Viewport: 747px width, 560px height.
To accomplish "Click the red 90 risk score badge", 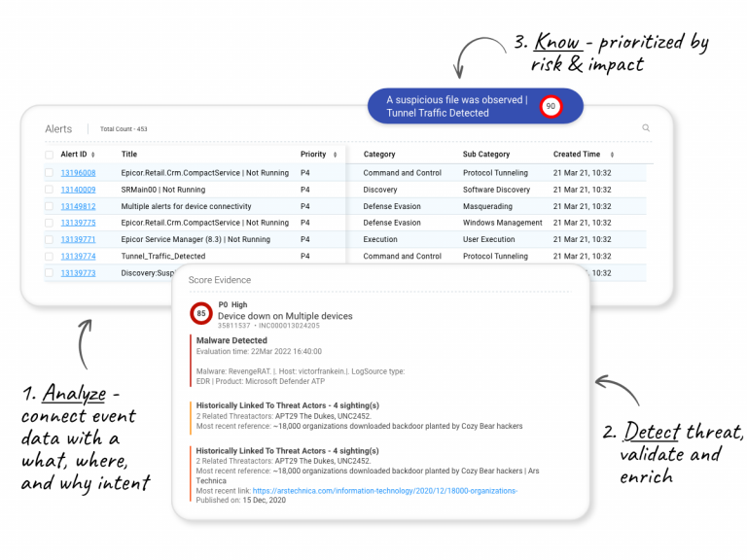I will (551, 106).
